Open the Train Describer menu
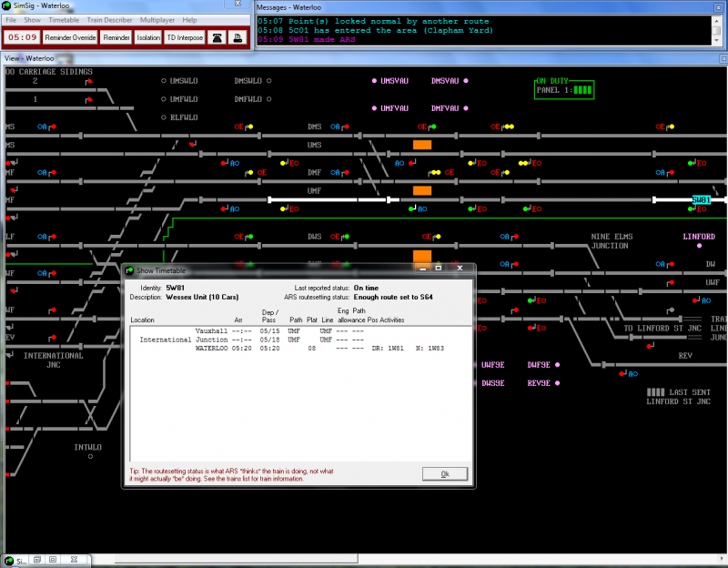Image resolution: width=728 pixels, height=568 pixels. pos(109,20)
